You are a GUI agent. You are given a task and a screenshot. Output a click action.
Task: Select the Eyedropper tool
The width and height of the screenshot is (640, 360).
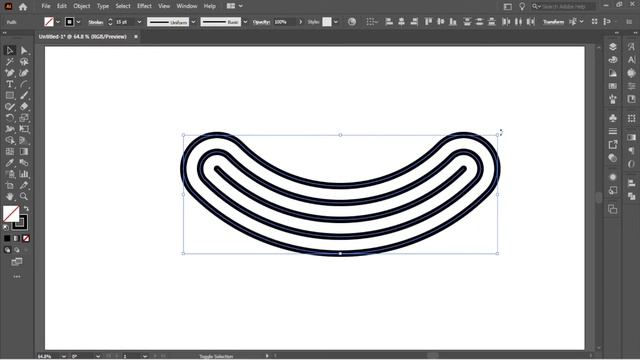coord(10,163)
